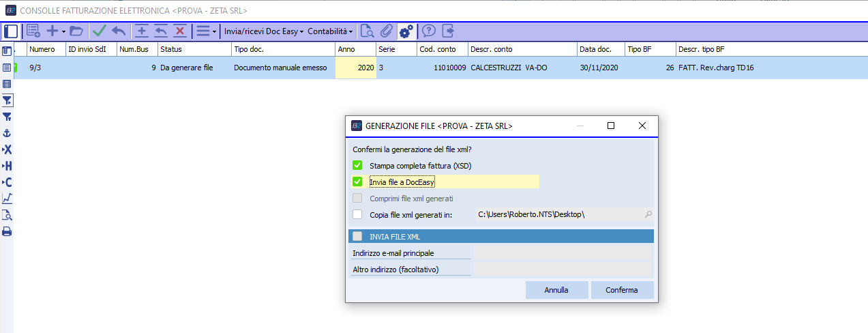Expand the arrow next to plus icon
The width and height of the screenshot is (868, 333).
(63, 31)
